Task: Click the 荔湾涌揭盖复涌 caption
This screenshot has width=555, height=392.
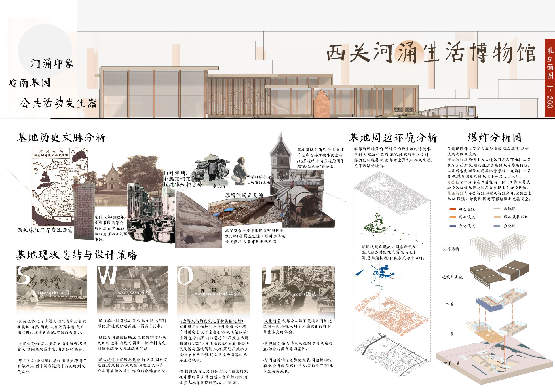Action: 244,195
